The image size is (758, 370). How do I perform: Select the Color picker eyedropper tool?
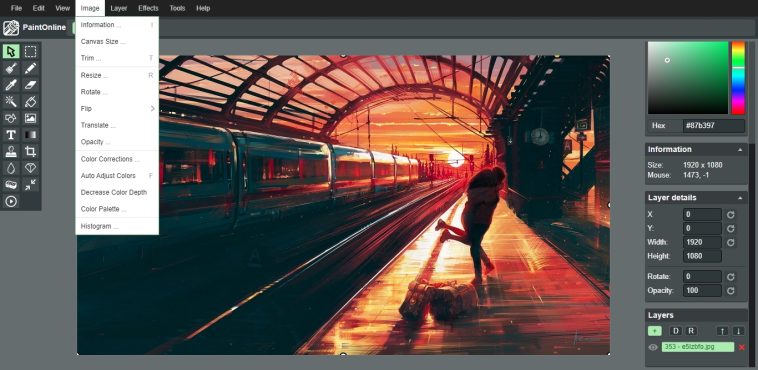[x=11, y=85]
